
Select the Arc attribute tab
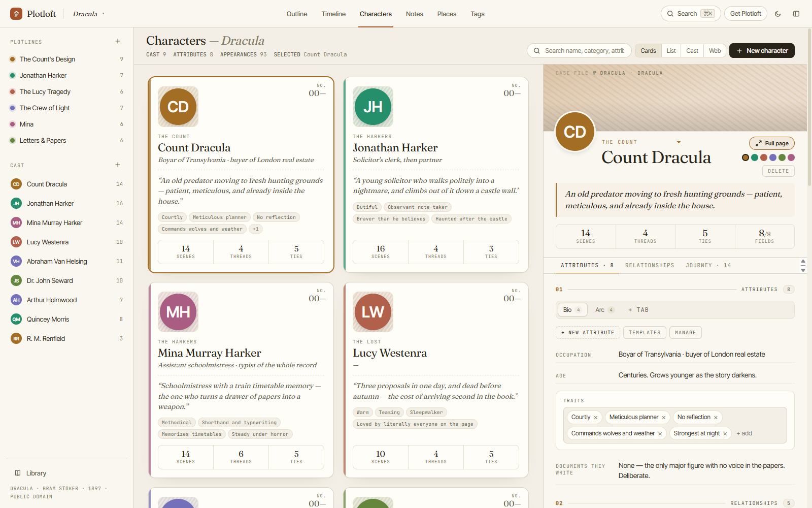[604, 310]
